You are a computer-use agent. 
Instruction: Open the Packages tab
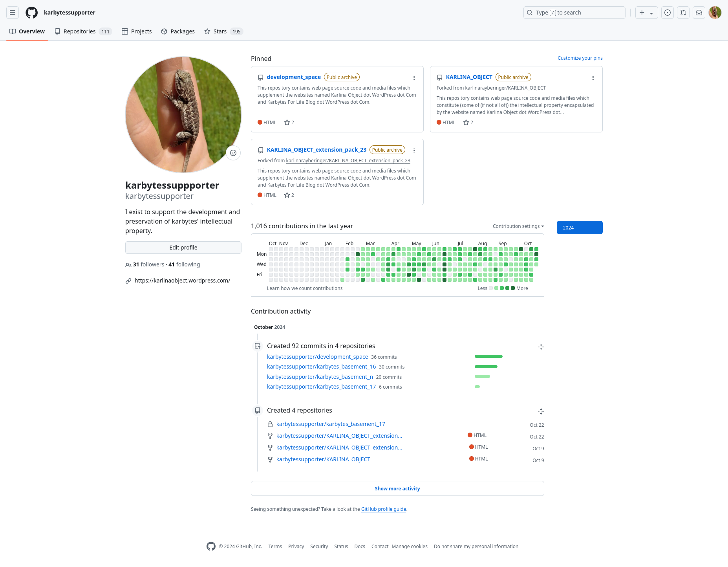pyautogui.click(x=178, y=31)
